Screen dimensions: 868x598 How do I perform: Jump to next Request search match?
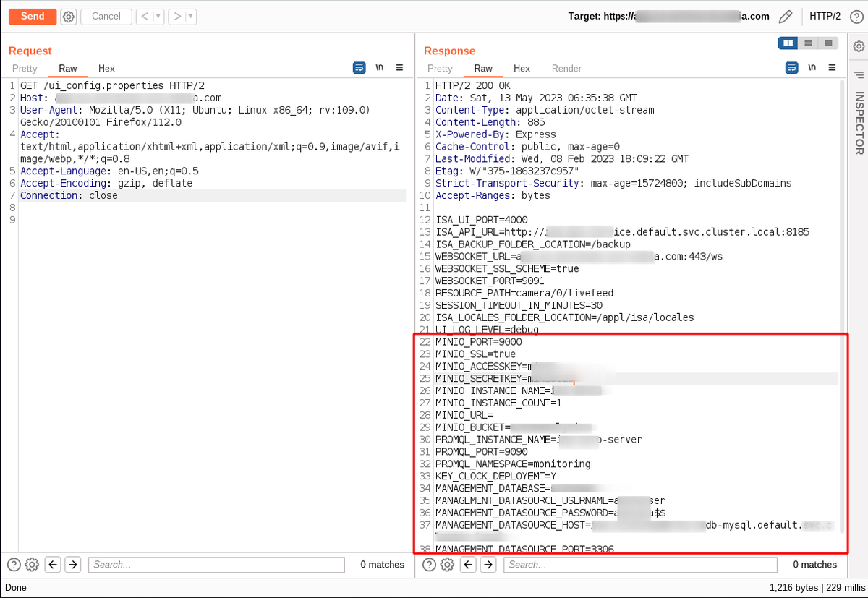[72, 565]
